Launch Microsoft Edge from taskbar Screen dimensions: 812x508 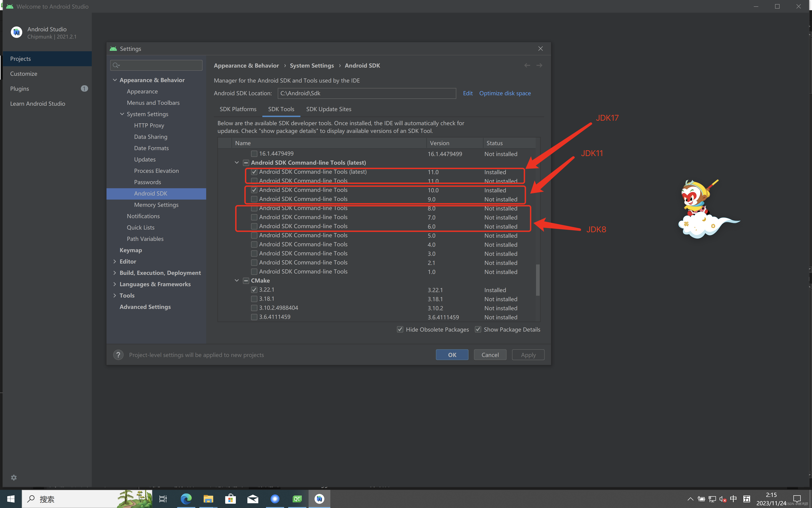[x=186, y=499]
